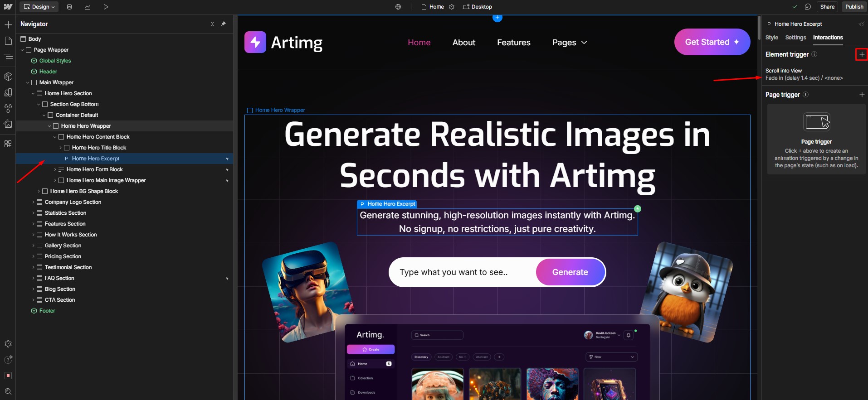
Task: Click Element trigger info icon
Action: click(x=814, y=54)
